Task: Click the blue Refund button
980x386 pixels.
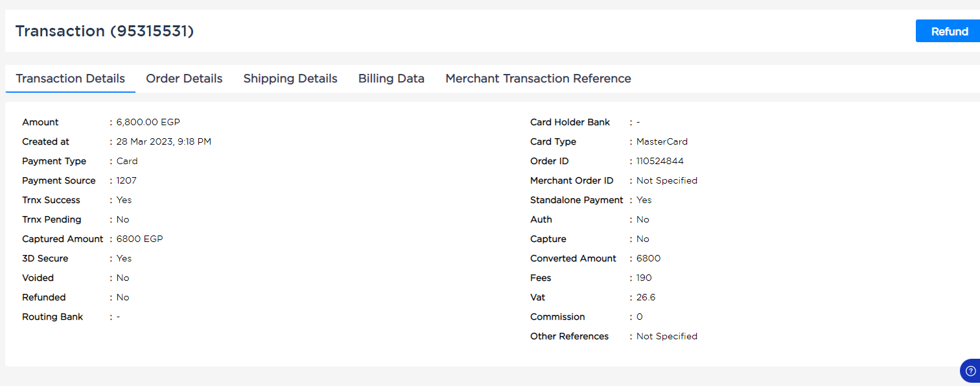Action: pos(948,31)
